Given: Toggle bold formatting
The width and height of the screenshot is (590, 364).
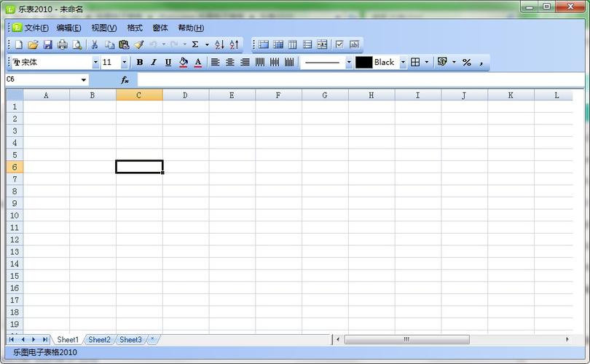Looking at the screenshot, I should click(x=140, y=63).
